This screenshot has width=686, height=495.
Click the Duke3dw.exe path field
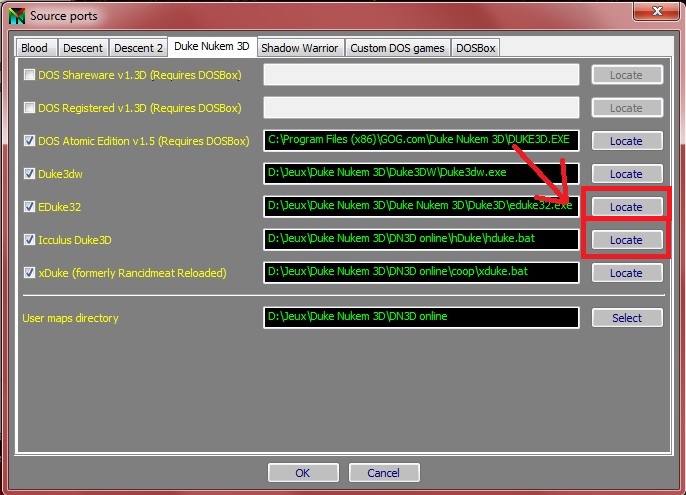click(421, 174)
